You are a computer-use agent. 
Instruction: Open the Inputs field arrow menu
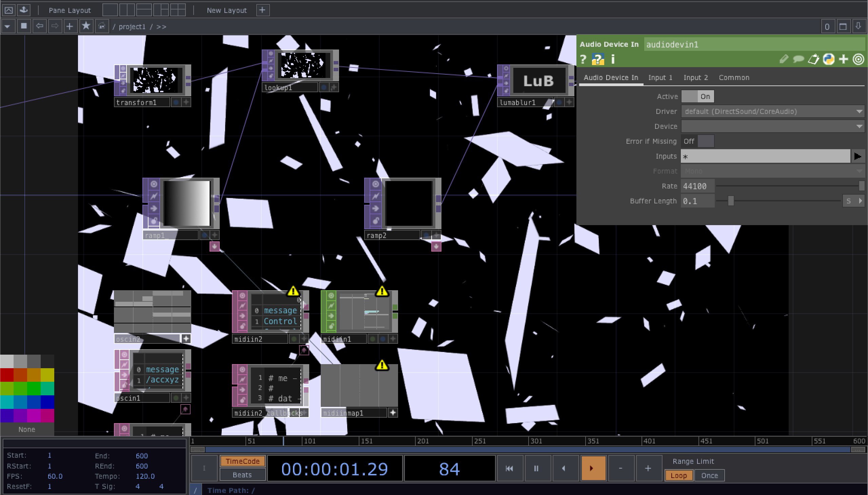click(857, 156)
